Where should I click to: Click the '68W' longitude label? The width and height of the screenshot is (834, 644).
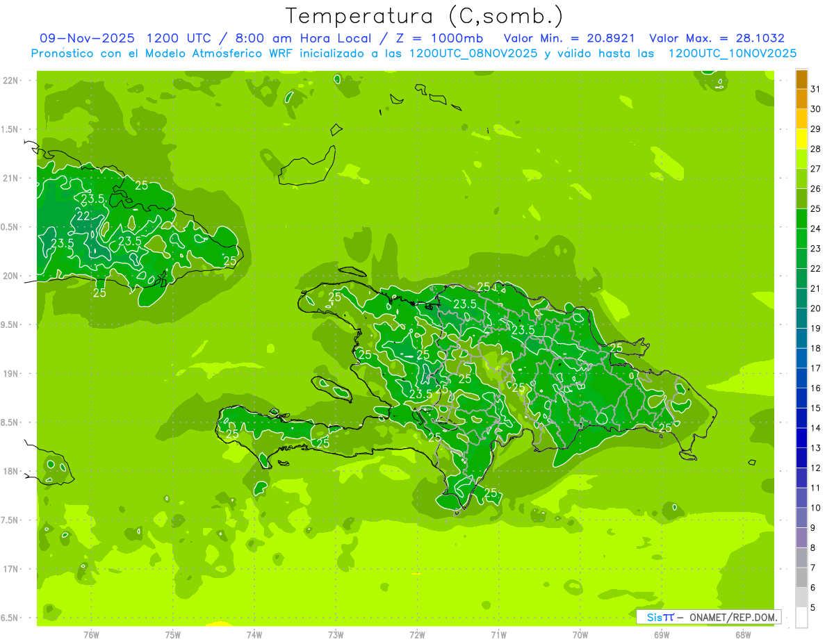coord(742,634)
